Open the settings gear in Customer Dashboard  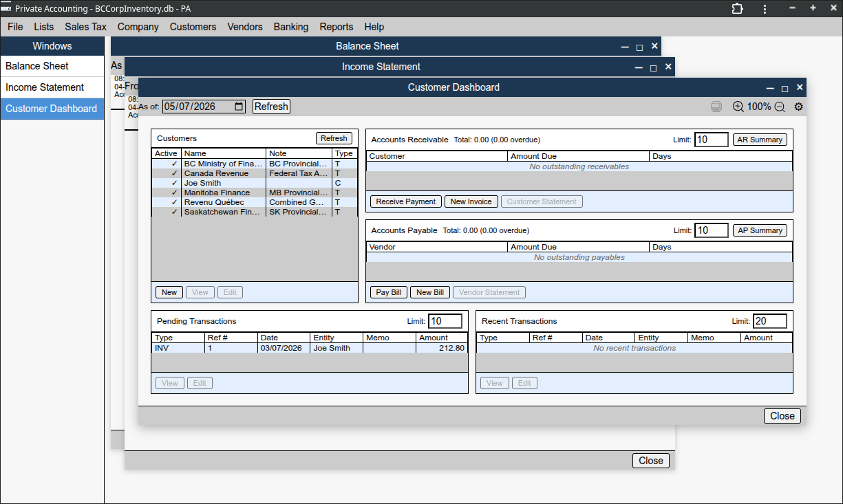[x=799, y=107]
